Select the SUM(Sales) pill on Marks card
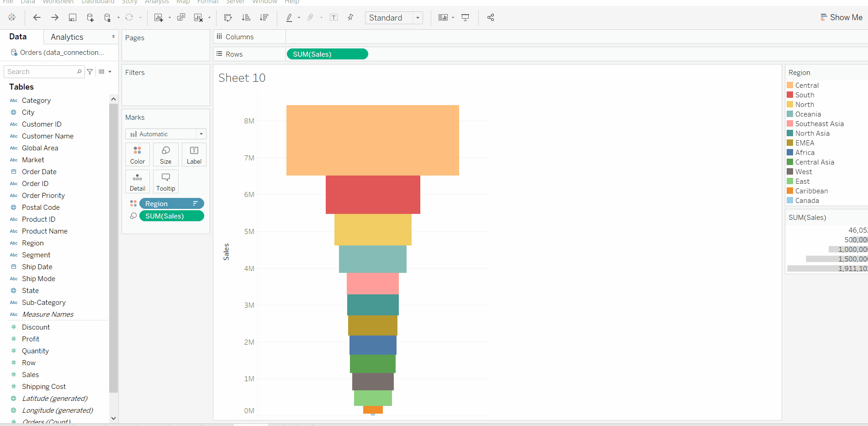The height and width of the screenshot is (426, 868). (171, 216)
